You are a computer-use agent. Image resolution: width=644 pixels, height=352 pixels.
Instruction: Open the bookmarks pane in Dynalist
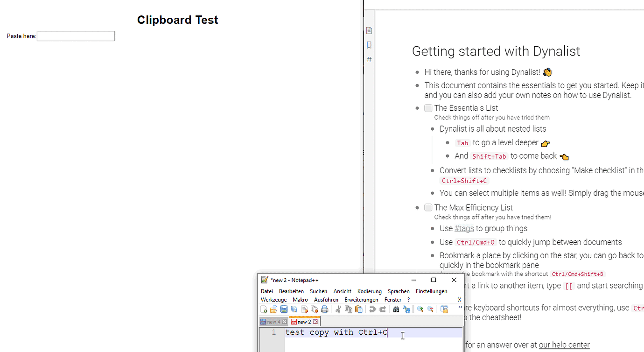[x=369, y=45]
